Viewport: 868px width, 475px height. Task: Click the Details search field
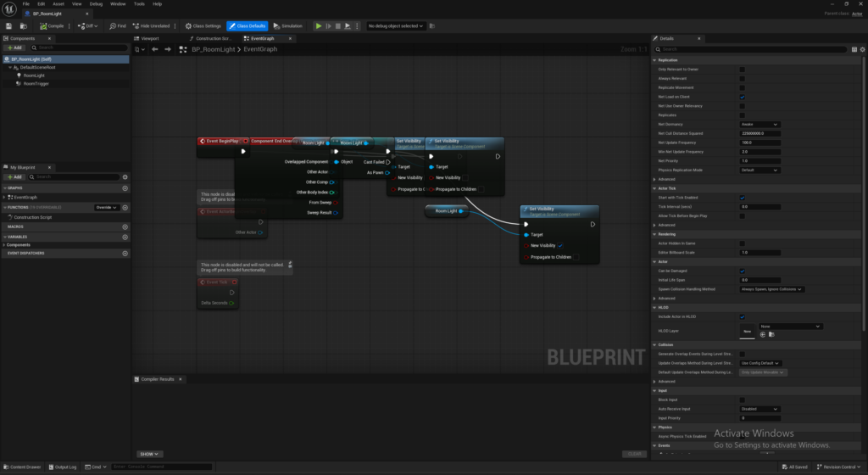pos(751,49)
